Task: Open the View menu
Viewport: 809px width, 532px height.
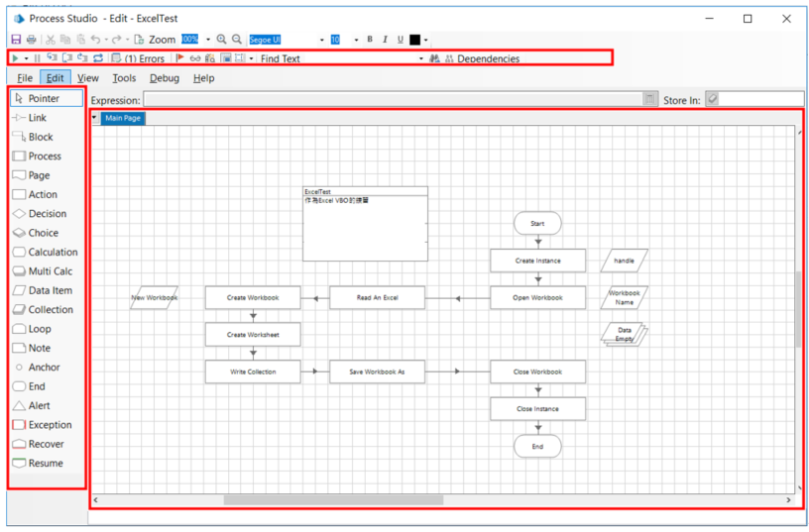Action: point(87,78)
